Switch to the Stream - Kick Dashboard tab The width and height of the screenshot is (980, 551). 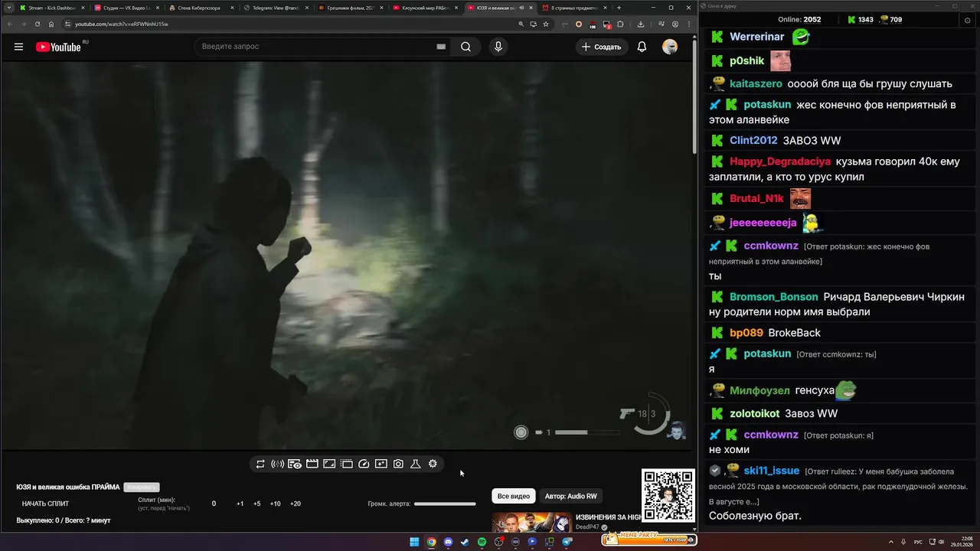pyautogui.click(x=51, y=8)
